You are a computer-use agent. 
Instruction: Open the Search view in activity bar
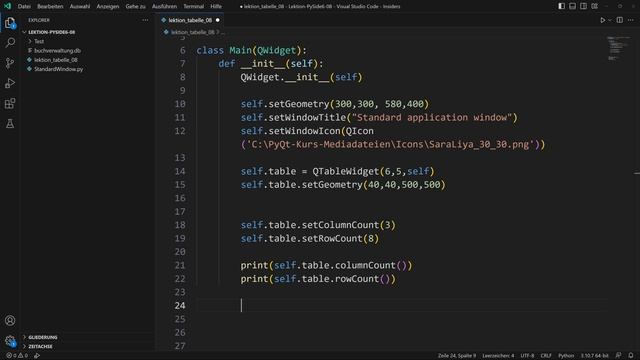click(x=10, y=42)
